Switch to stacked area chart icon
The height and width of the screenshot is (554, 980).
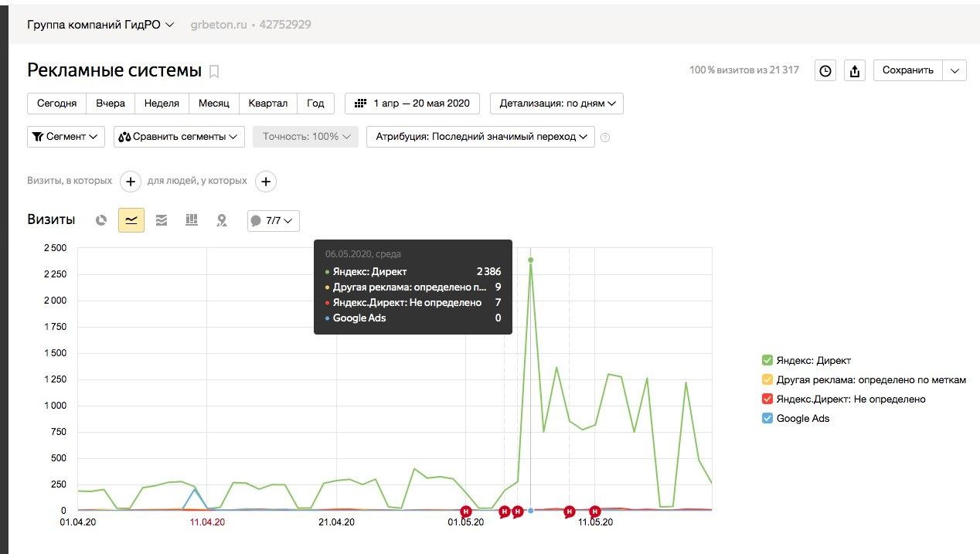click(x=162, y=220)
